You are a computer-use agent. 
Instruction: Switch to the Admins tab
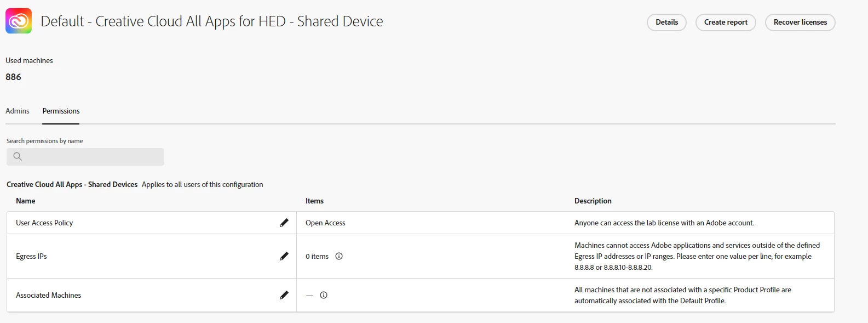[x=18, y=111]
